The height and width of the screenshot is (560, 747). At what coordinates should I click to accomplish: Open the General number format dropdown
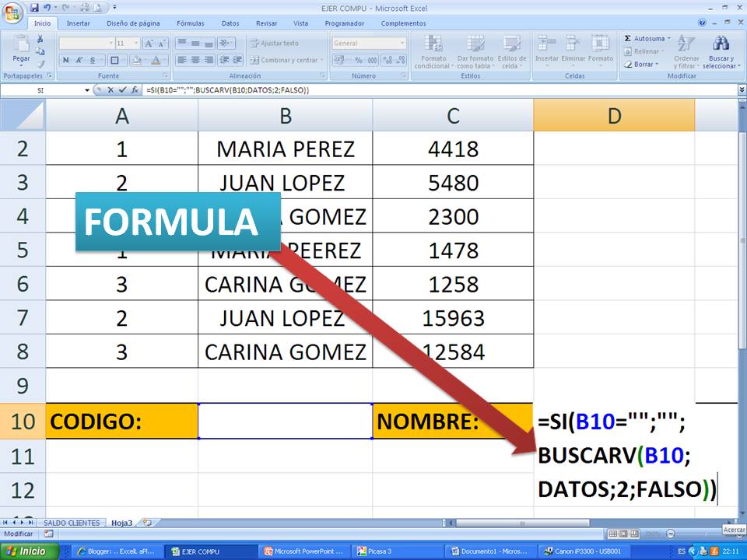pyautogui.click(x=402, y=44)
